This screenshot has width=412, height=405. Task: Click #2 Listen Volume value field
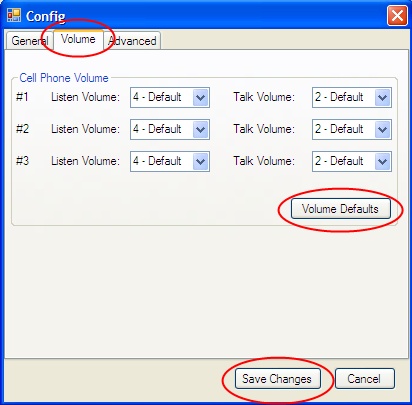click(170, 129)
